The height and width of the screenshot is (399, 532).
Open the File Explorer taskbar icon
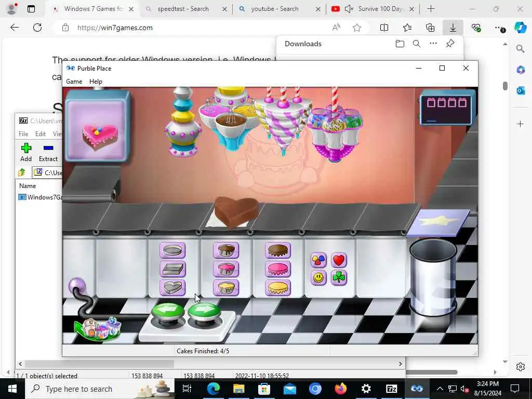[x=238, y=389]
